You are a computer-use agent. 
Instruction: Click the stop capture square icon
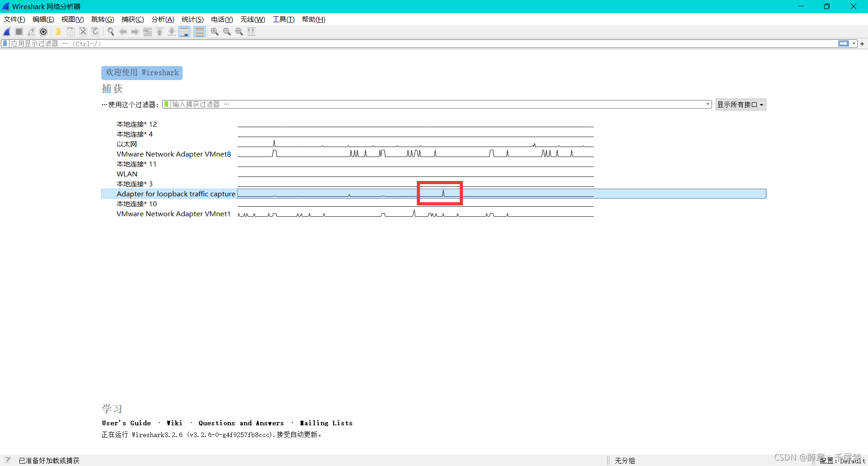19,32
